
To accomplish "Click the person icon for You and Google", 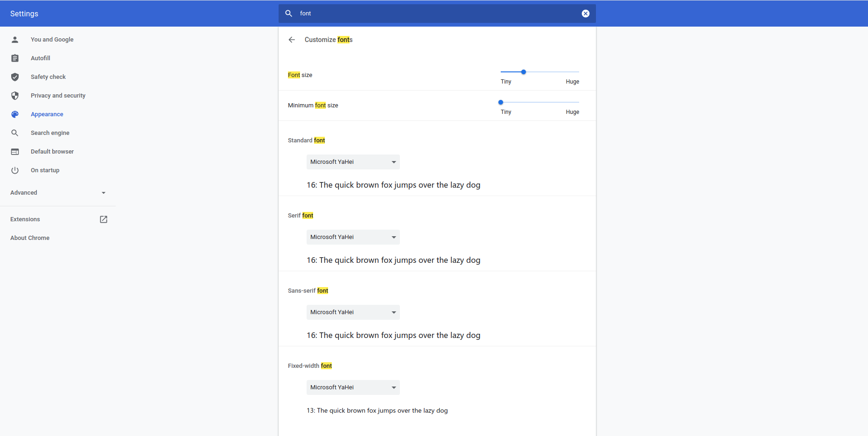I will 15,40.
